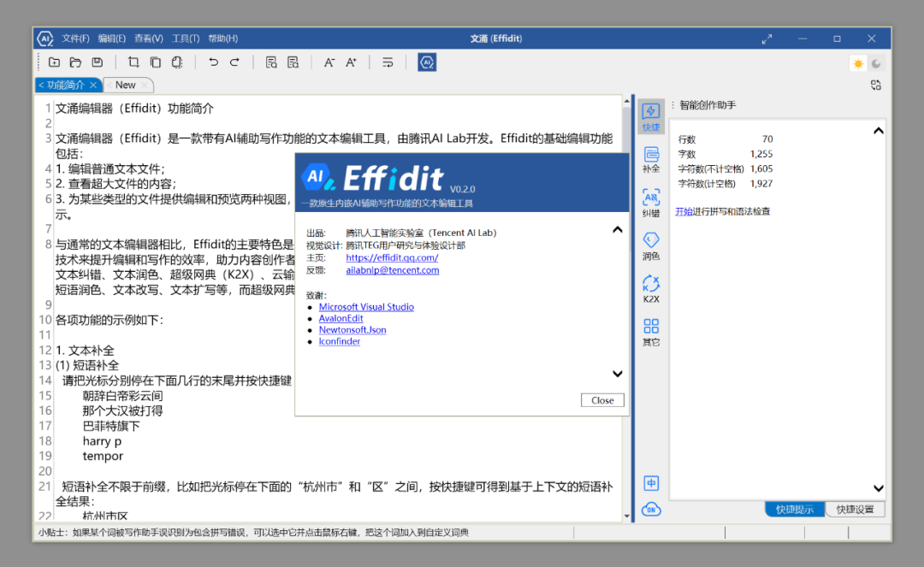Open the AvalonEdit acknowledgement link

coord(341,318)
